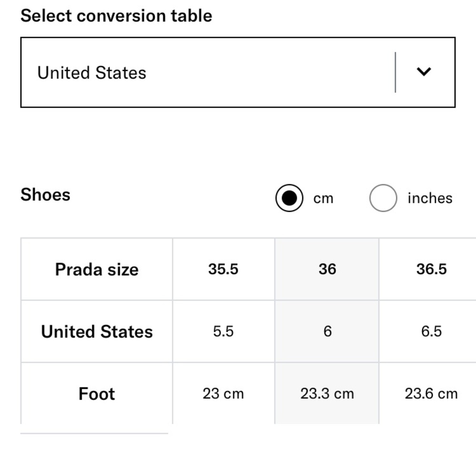
Task: Select Prada size 35.5 cell
Action: click(223, 269)
